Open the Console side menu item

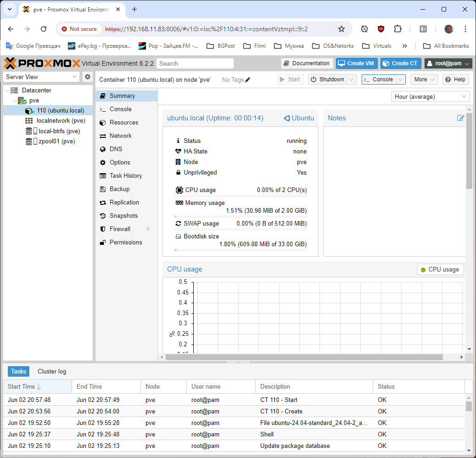pyautogui.click(x=127, y=109)
